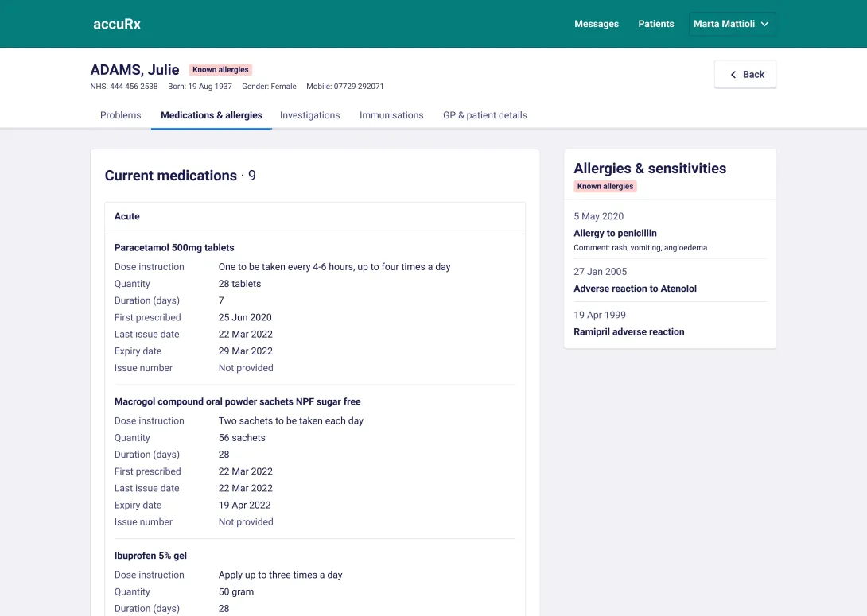Switch to the Problems tab
This screenshot has width=867, height=616.
[x=121, y=115]
